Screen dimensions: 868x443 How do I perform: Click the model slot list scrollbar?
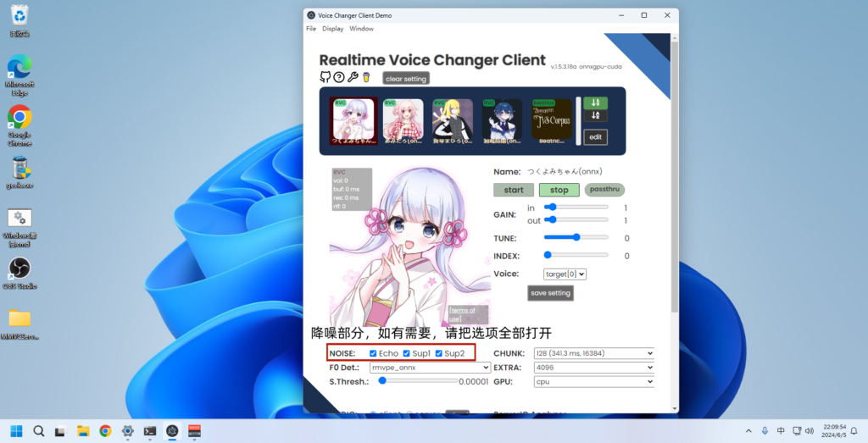(578, 121)
